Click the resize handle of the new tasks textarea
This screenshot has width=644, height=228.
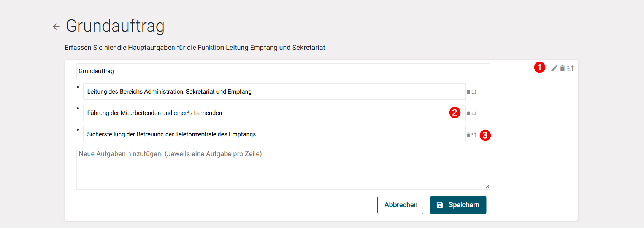pyautogui.click(x=487, y=187)
